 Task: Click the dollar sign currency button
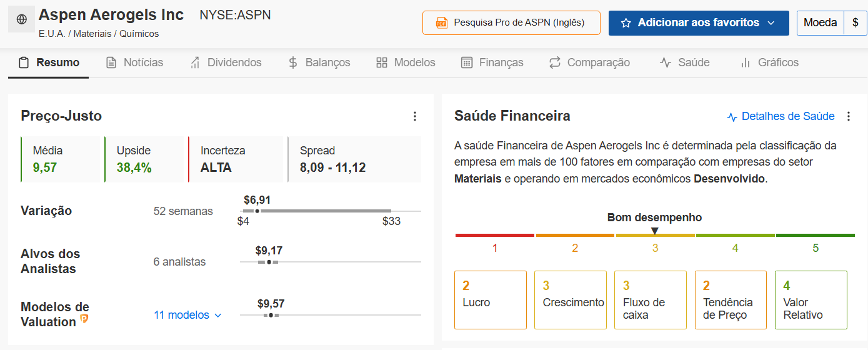[x=855, y=22]
